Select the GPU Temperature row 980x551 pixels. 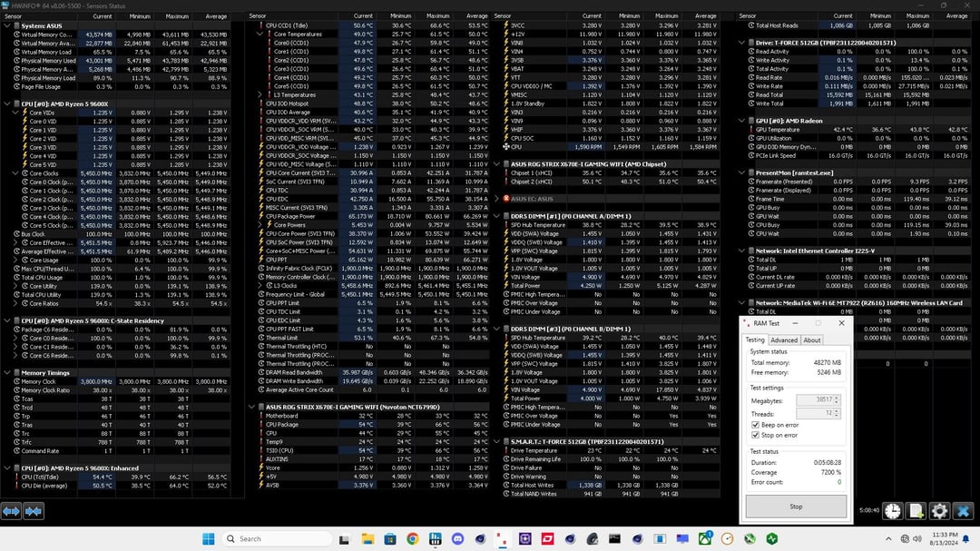point(855,130)
